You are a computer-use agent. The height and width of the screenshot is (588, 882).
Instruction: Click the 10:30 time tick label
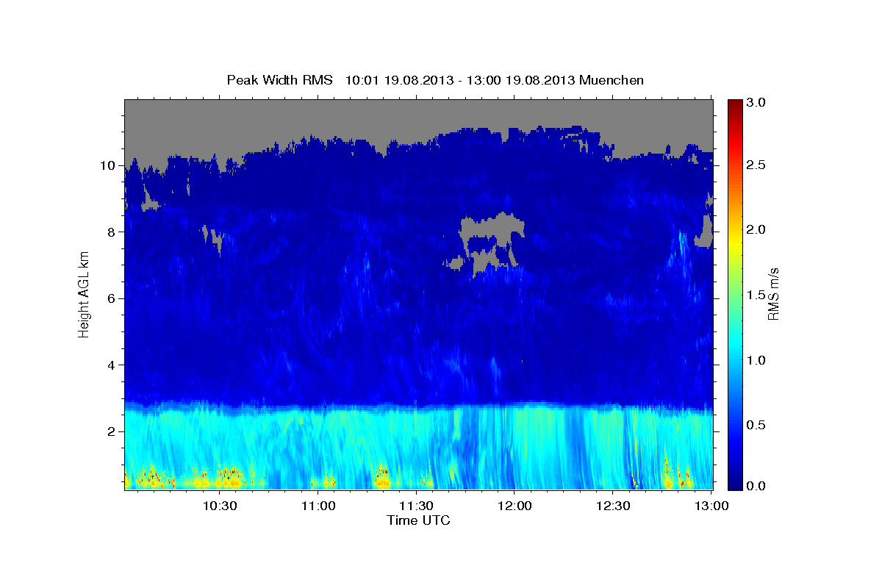[220, 506]
